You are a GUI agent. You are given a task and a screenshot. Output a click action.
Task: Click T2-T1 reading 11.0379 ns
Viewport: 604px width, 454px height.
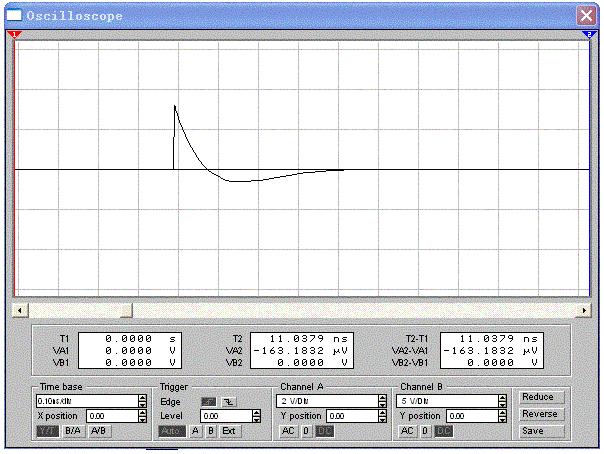[x=498, y=339]
